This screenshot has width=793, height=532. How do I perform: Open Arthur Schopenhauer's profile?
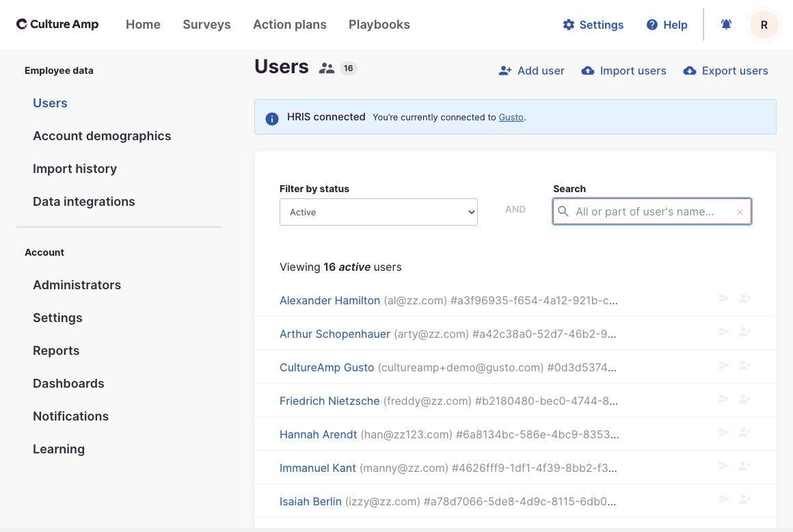coord(335,334)
